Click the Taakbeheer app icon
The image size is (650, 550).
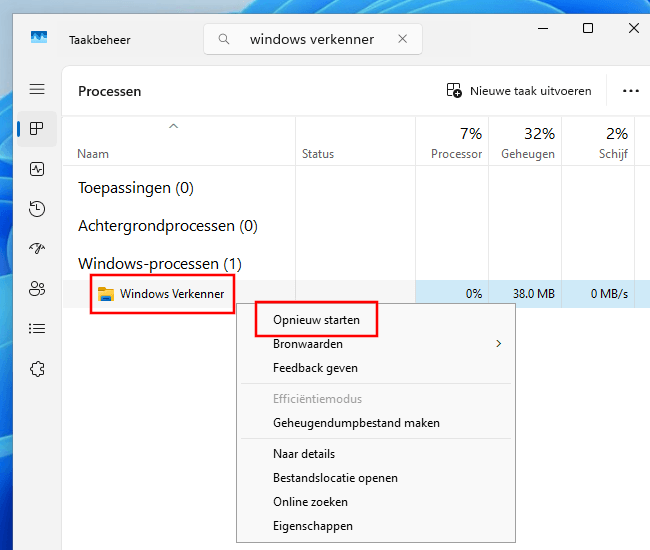click(x=39, y=37)
